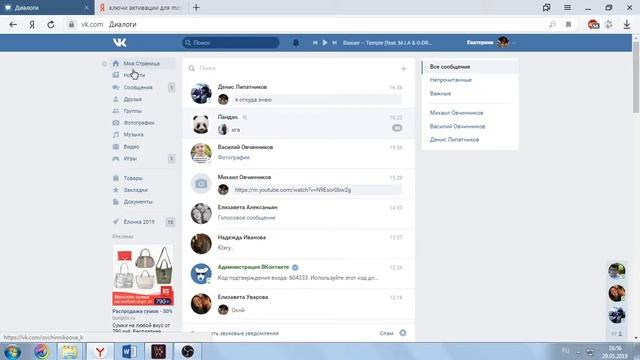Screen dimensions: 640x360
Task: Open the Распродажа сумок ad title link
Action: pyautogui.click(x=142, y=311)
